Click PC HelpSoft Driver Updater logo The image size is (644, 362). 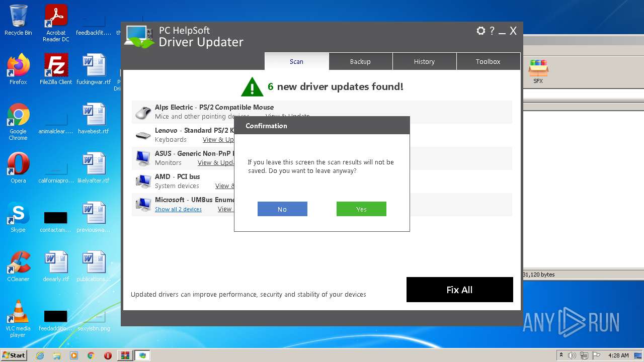pyautogui.click(x=140, y=37)
